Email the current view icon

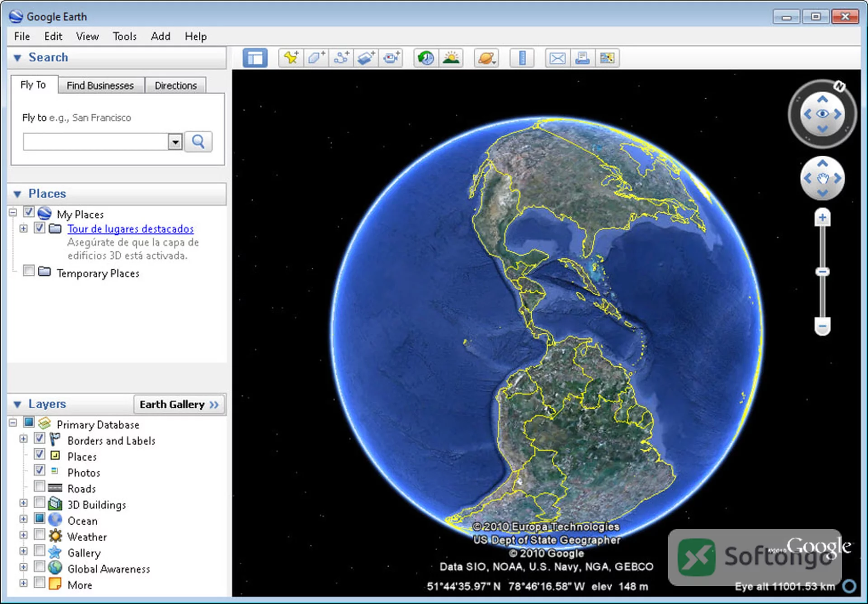(557, 58)
